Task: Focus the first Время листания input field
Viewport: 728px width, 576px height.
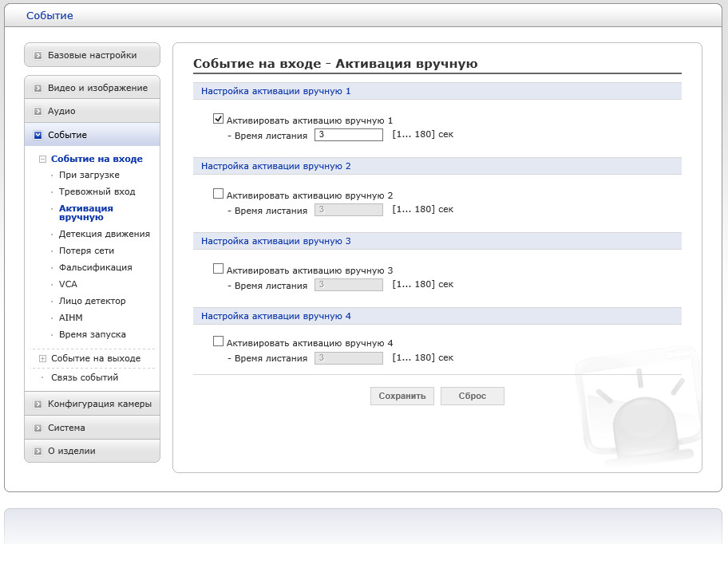Action: click(x=349, y=135)
